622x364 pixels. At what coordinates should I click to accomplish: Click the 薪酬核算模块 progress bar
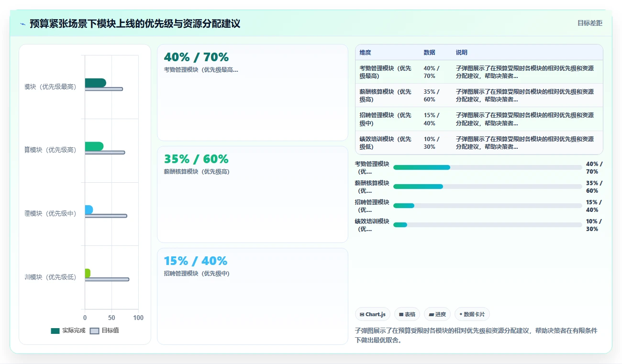(x=488, y=187)
